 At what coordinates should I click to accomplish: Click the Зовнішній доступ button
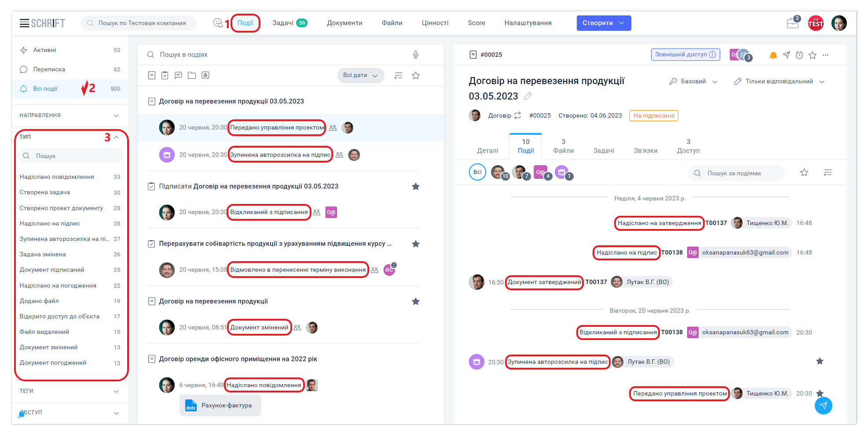[685, 55]
